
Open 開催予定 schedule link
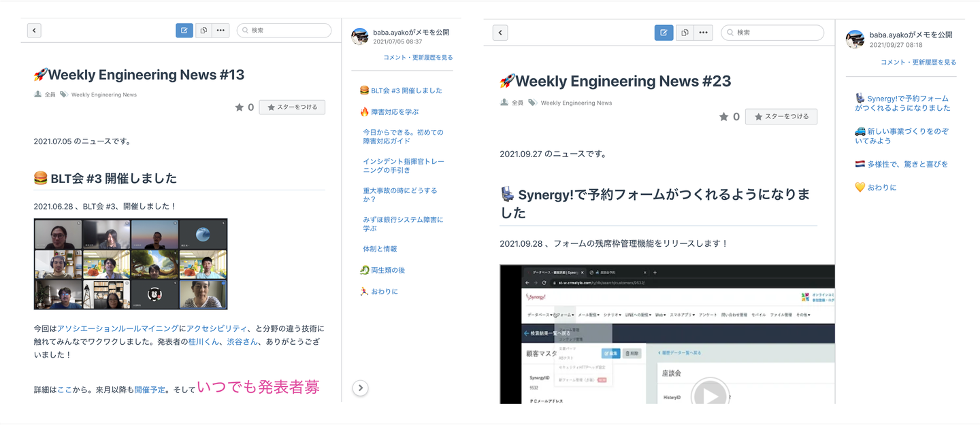click(x=150, y=390)
